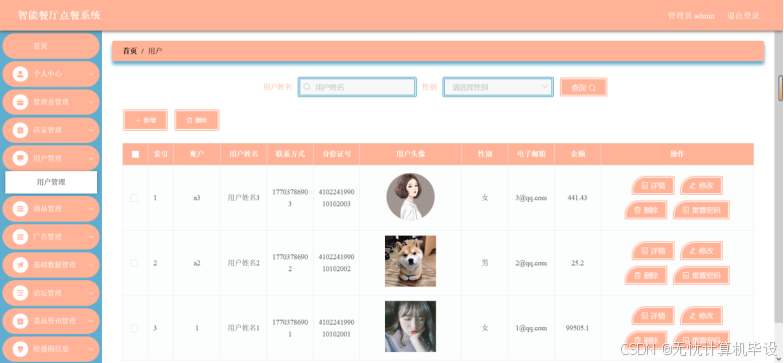Expand 店家管理 using its chevron
The width and height of the screenshot is (784, 363).
pos(91,130)
